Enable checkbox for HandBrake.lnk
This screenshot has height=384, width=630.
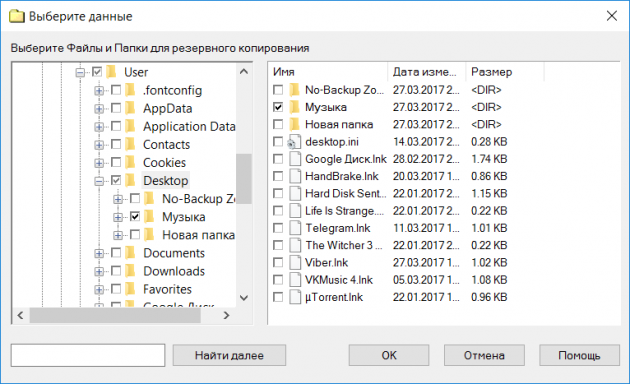(x=278, y=176)
